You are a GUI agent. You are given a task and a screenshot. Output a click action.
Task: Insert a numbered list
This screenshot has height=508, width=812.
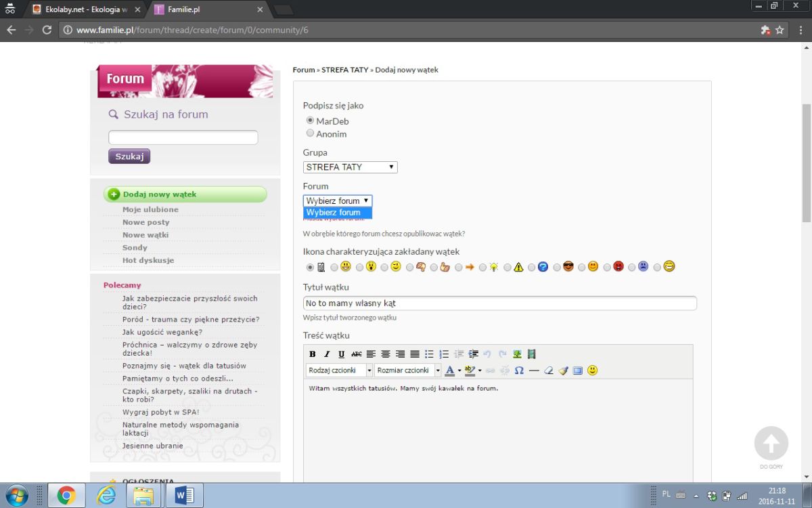(x=444, y=354)
